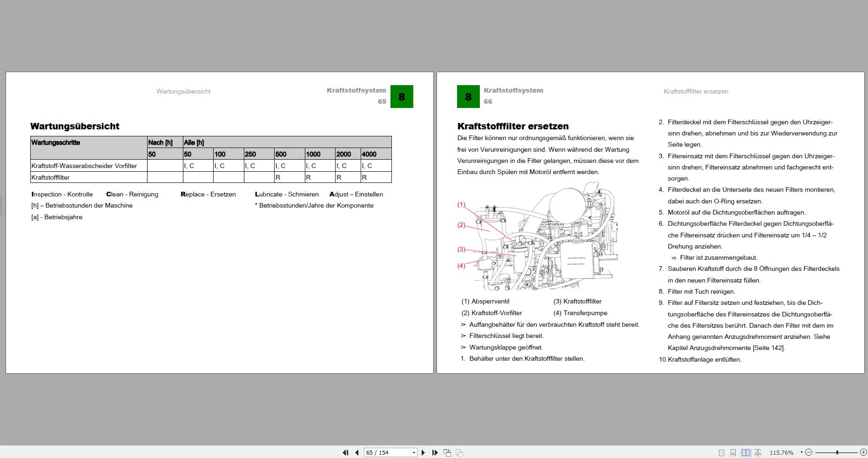
Task: Click the zoom in plus button
Action: coord(863,452)
